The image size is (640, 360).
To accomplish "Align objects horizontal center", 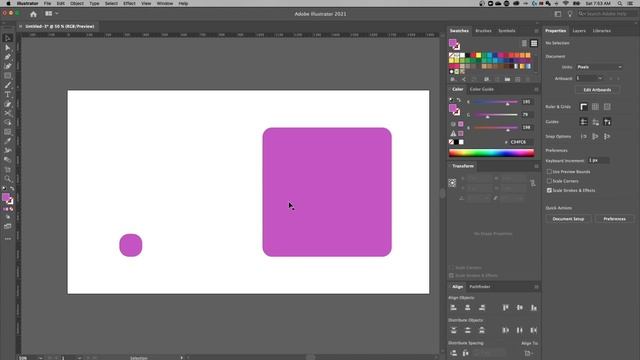I will pyautogui.click(x=468, y=308).
